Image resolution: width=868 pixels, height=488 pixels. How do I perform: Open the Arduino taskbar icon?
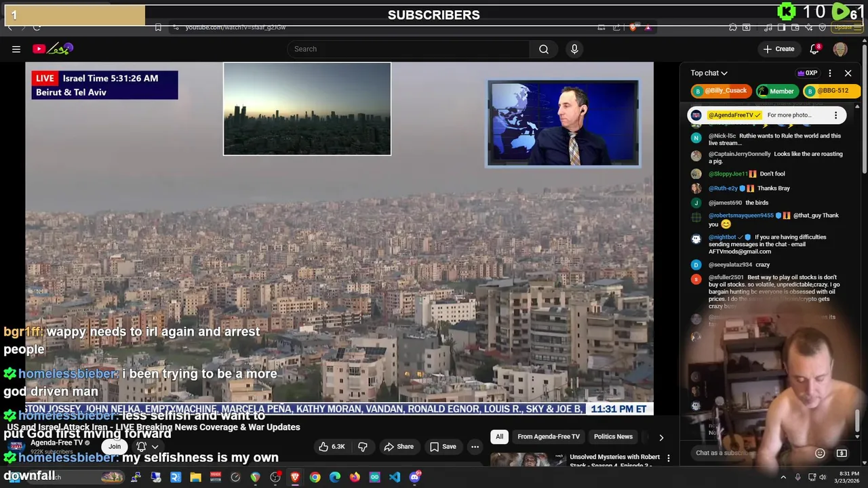[x=374, y=477]
